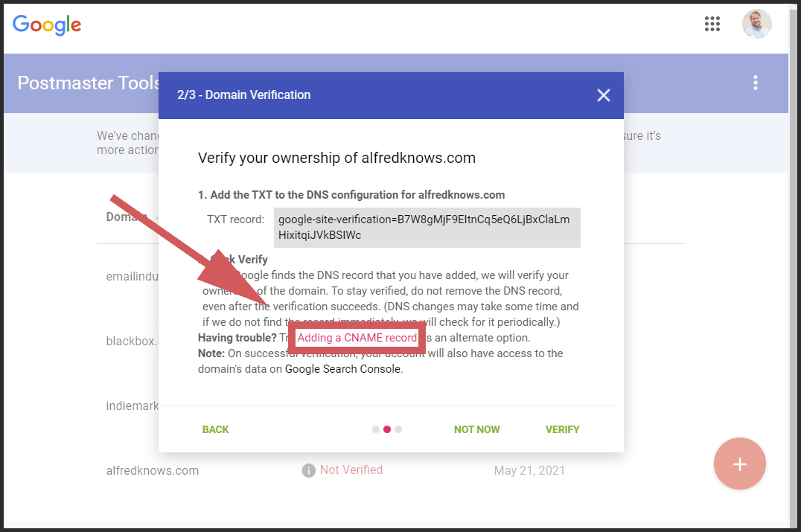Click the Not Verified status link
Screen dimensions: 801x532
click(351, 469)
